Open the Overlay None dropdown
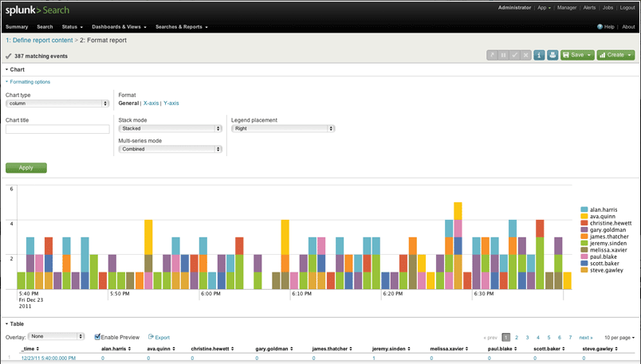This screenshot has width=641, height=364. click(56, 336)
